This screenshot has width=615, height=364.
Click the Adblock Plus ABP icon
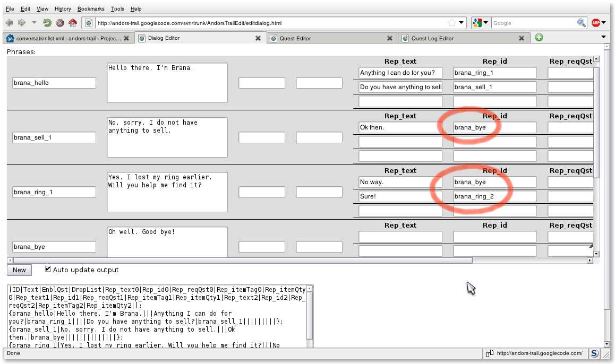[596, 23]
